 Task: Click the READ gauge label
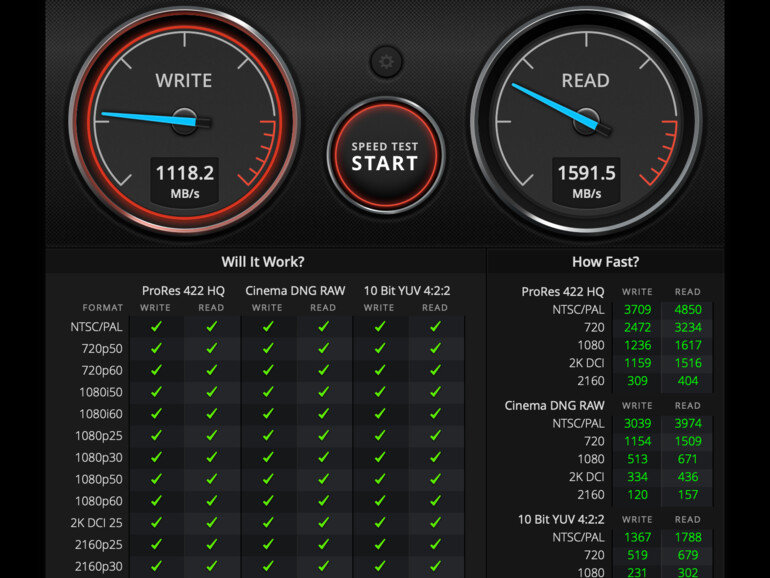(x=585, y=81)
